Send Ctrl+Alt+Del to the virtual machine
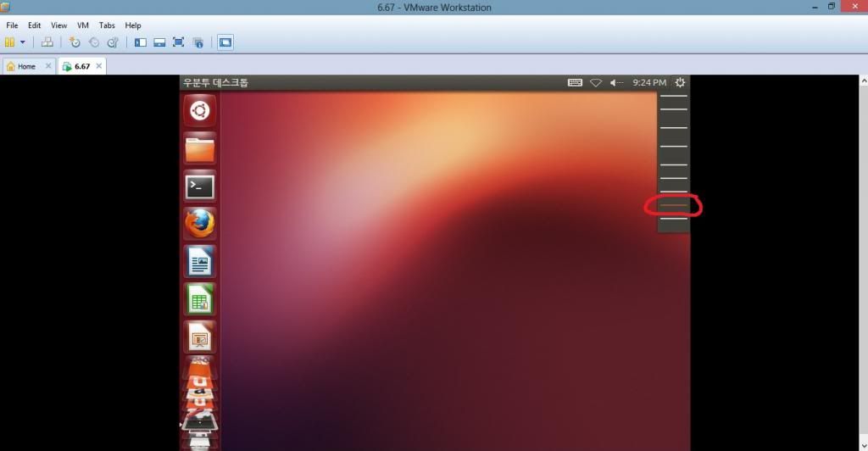The image size is (868, 451). pyautogui.click(x=47, y=42)
